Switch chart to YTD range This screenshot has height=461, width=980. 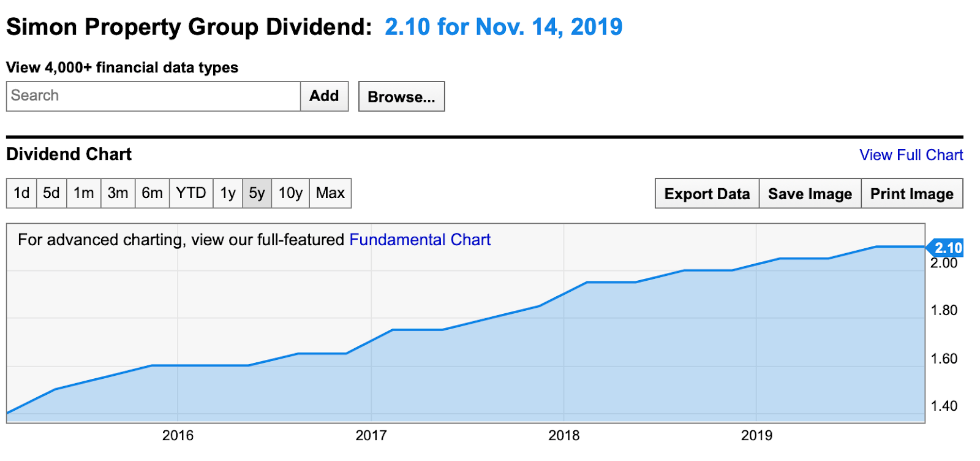coord(191,193)
